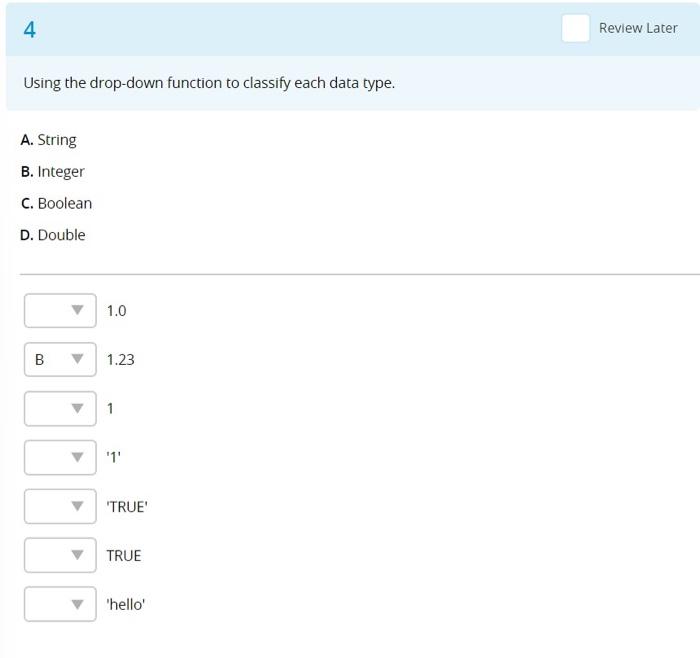This screenshot has height=658, width=700.
Task: Click the question number 4
Action: (x=29, y=29)
